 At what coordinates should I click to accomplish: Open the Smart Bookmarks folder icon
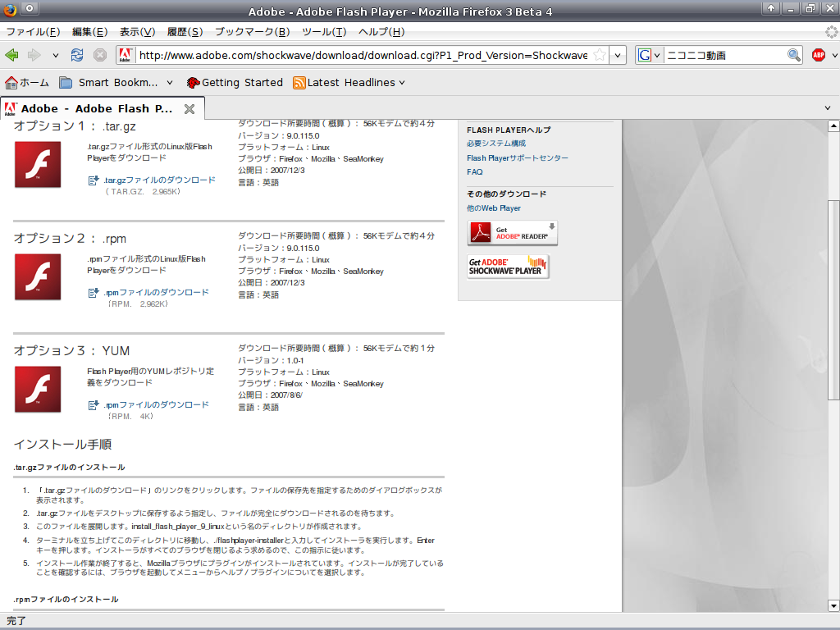pyautogui.click(x=66, y=83)
